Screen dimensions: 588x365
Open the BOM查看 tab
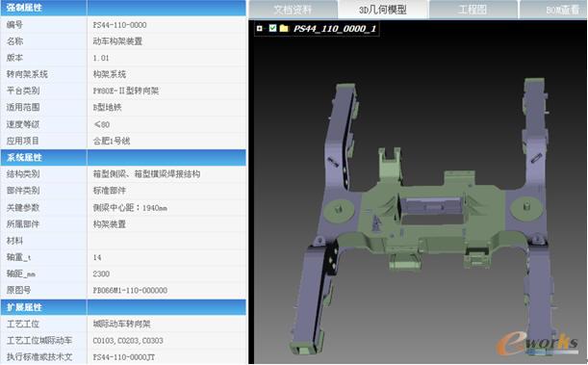[x=553, y=10]
